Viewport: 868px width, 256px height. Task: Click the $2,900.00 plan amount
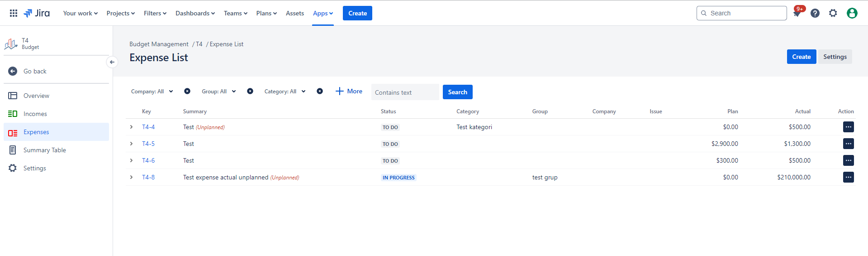725,144
